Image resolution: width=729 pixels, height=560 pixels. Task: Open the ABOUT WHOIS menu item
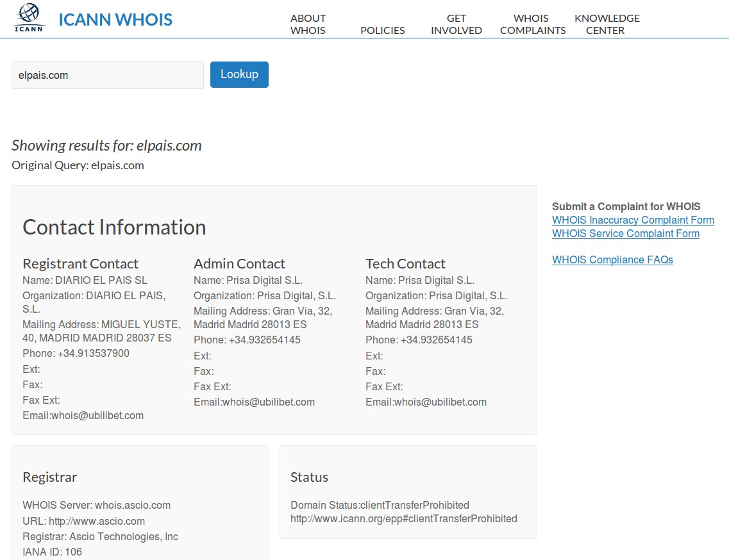308,24
